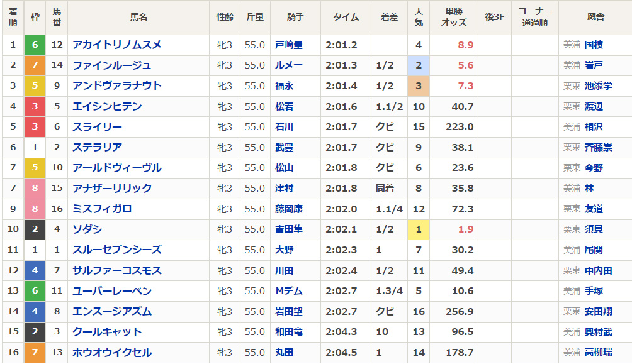Open trainer 岩戸 link
632x364 pixels.
point(594,65)
